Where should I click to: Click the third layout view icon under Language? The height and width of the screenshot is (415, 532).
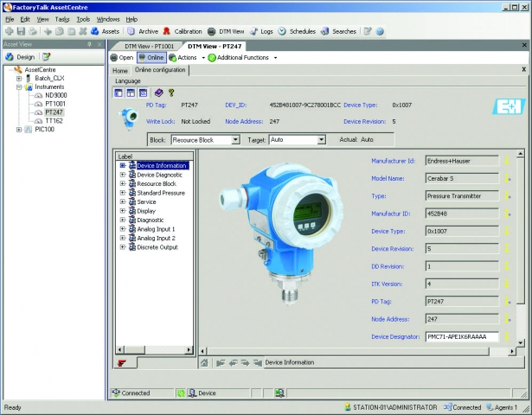point(143,93)
